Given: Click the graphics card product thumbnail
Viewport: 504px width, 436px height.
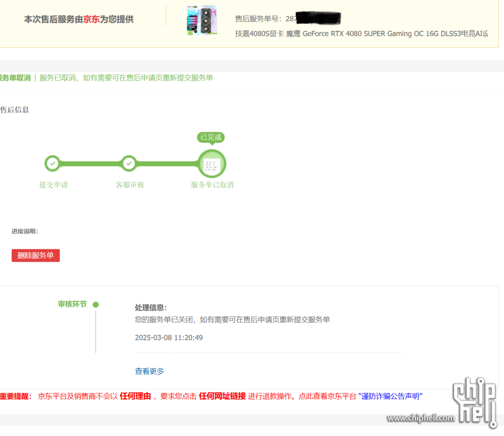Looking at the screenshot, I should [x=202, y=20].
